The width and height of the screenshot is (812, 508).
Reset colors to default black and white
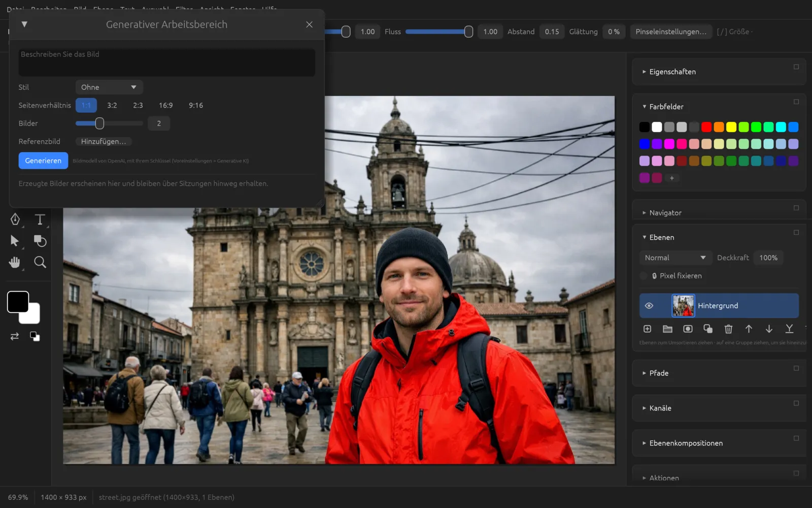pos(35,336)
